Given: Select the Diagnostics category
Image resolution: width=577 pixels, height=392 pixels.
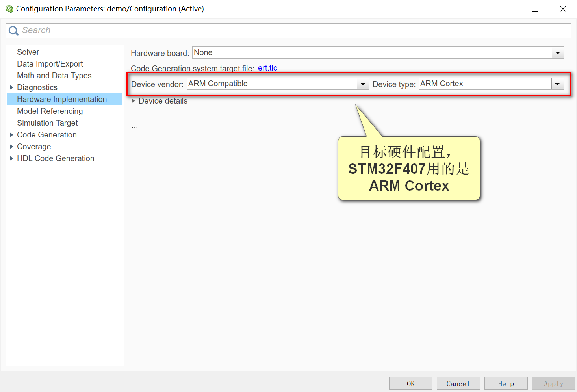Looking at the screenshot, I should tap(37, 87).
